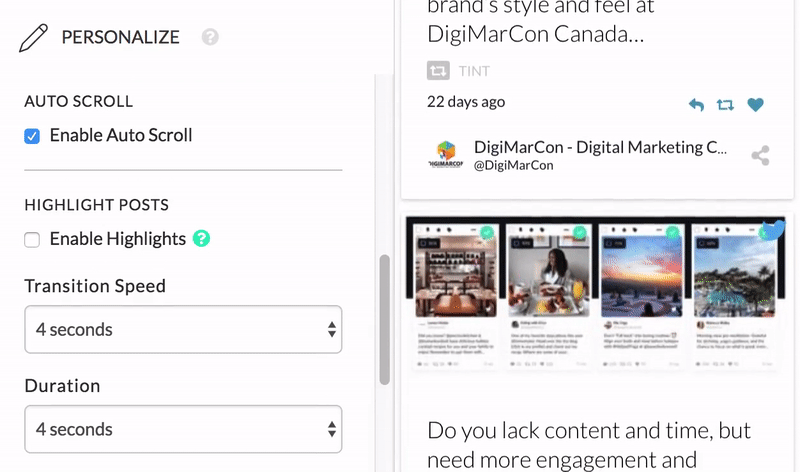800x472 pixels.
Task: Click the @DigiMarCon handle
Action: click(x=514, y=165)
